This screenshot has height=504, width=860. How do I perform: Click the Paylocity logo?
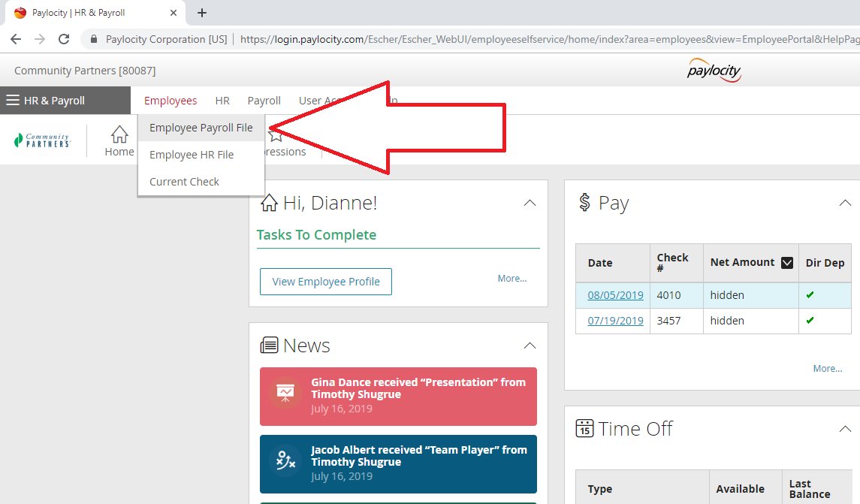click(x=714, y=71)
